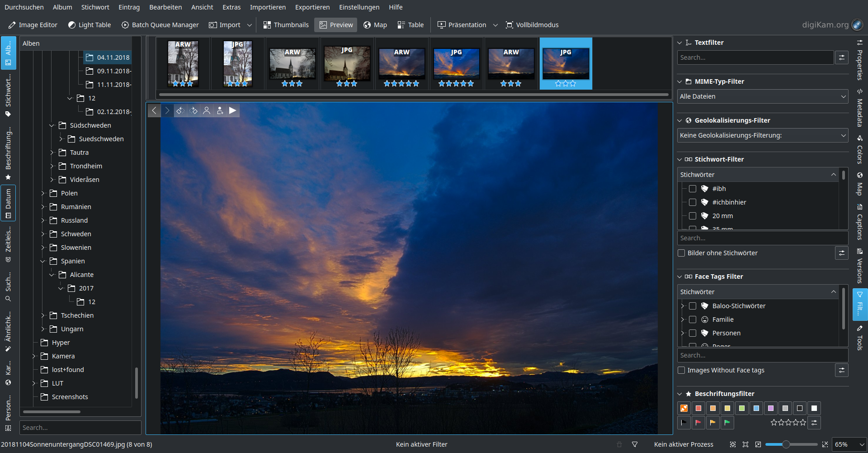Image resolution: width=868 pixels, height=453 pixels.
Task: Toggle the #ibh tag checkbox
Action: 693,189
